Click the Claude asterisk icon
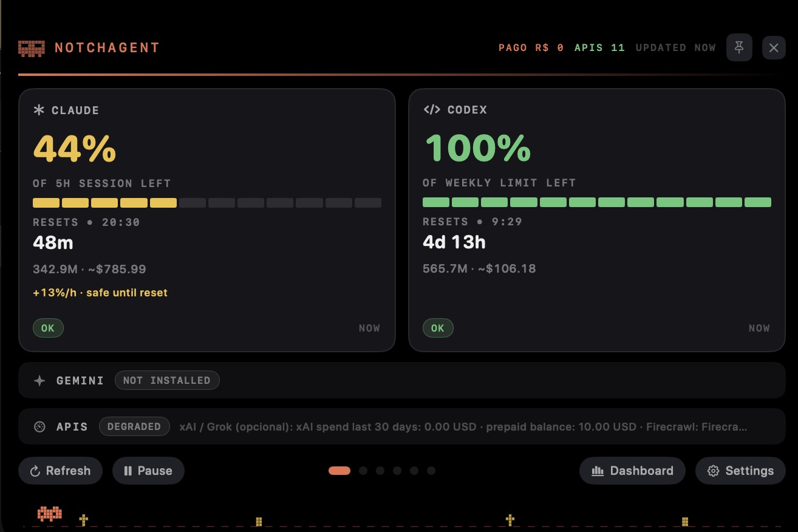Viewport: 798px width, 532px height. (x=39, y=110)
